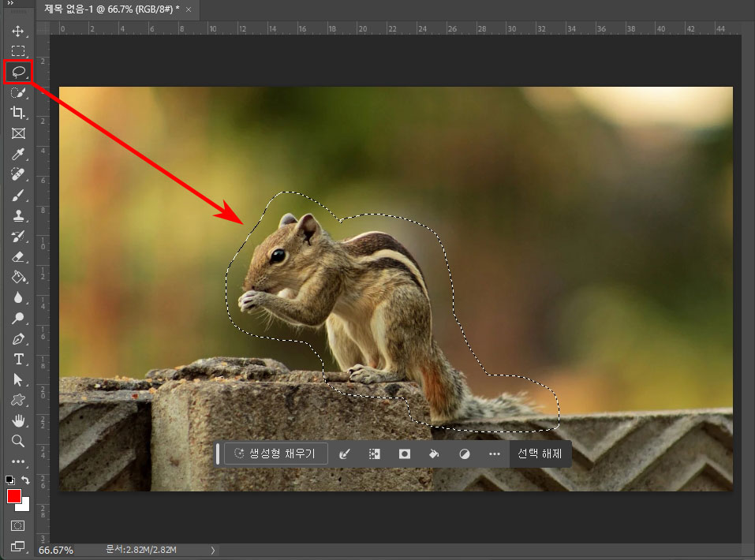Viewport: 755px width, 560px height.
Task: Click the invert selection icon in contextual bar
Action: [x=374, y=454]
